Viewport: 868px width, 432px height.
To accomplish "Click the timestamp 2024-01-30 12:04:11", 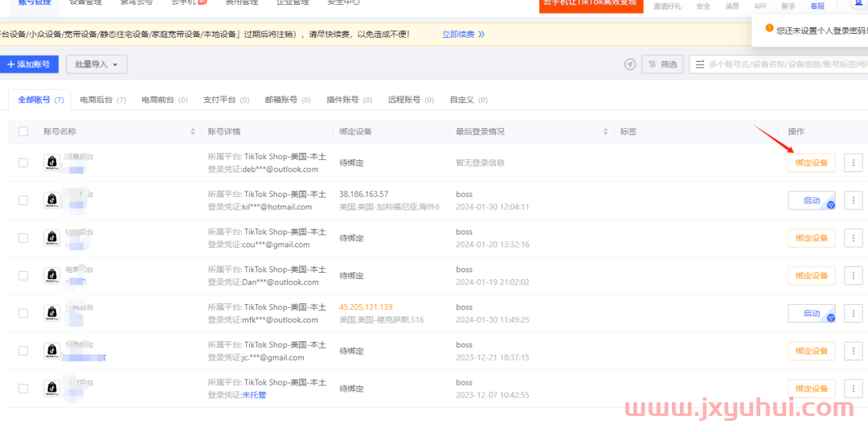I will coord(493,207).
